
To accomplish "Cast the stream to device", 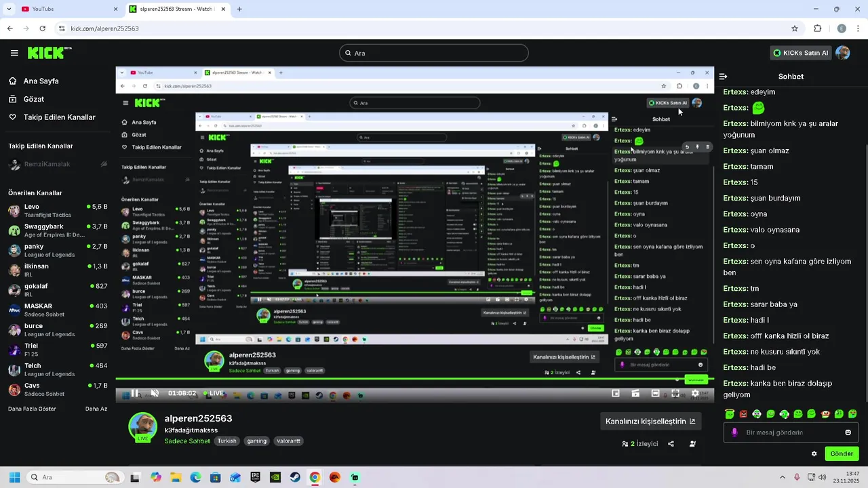I will point(635,393).
